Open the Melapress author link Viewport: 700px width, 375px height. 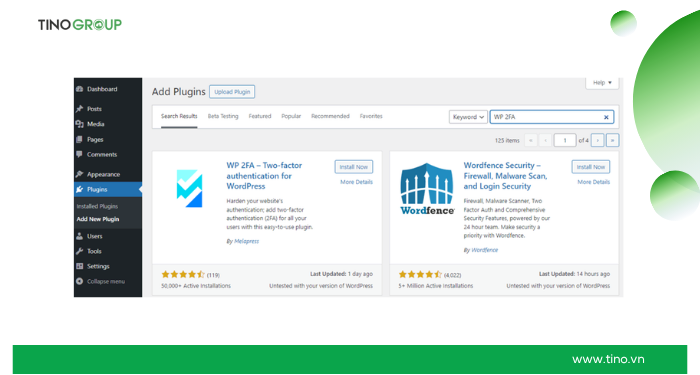(x=246, y=242)
